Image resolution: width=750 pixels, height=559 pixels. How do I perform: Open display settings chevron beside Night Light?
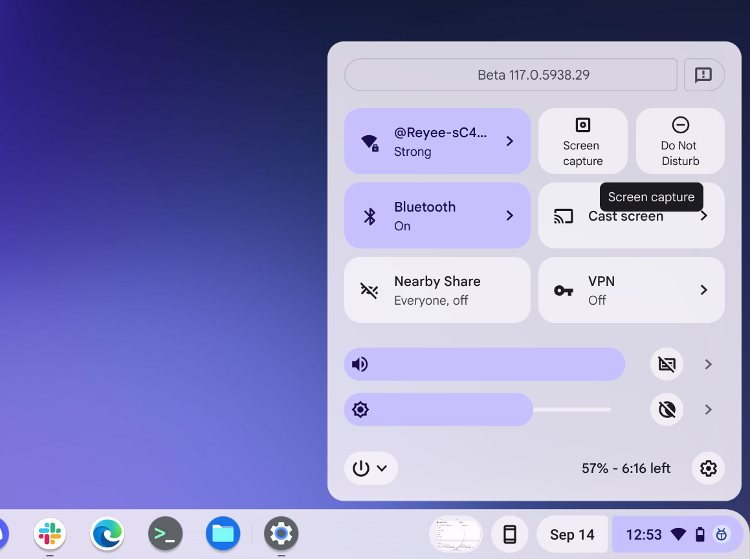(x=708, y=410)
